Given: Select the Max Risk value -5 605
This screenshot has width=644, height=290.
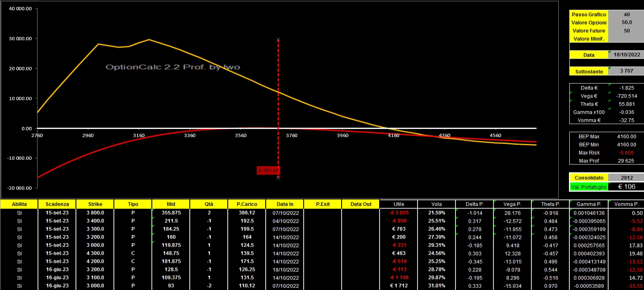Looking at the screenshot, I should tap(626, 152).
